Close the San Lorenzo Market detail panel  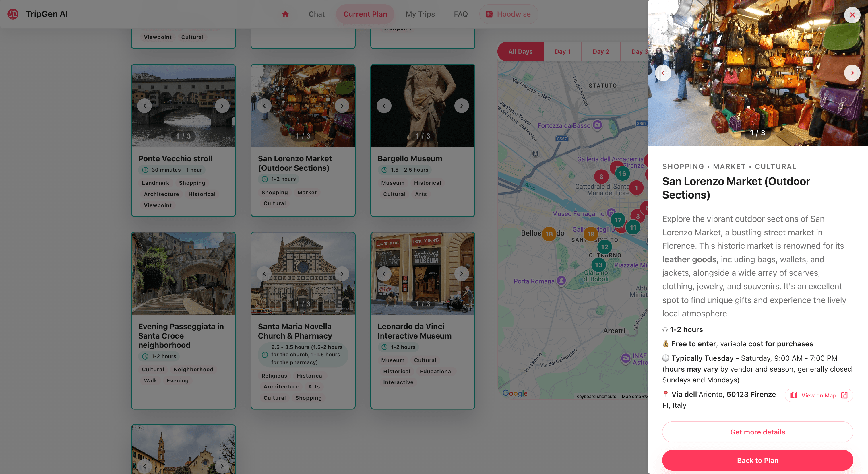[x=852, y=15]
